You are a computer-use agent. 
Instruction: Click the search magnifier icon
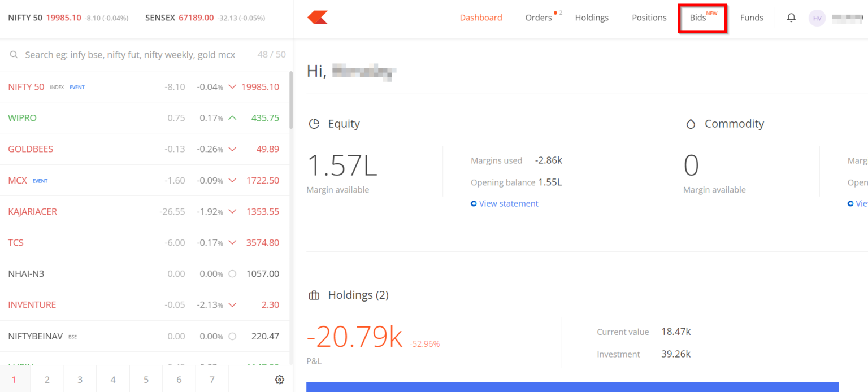[x=14, y=54]
